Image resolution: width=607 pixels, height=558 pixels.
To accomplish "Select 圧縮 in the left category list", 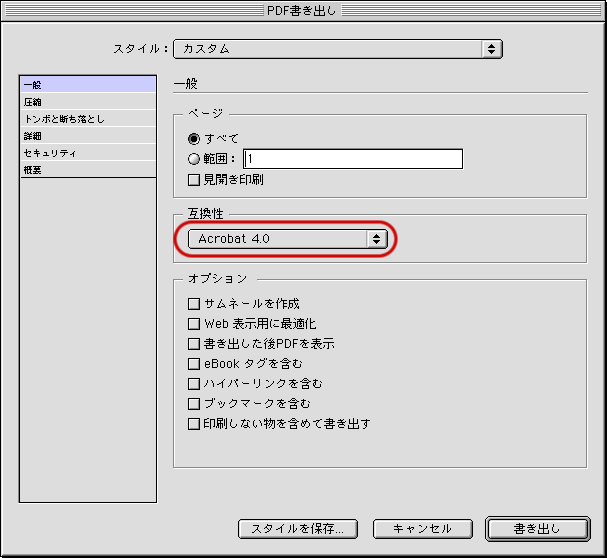I will click(88, 102).
